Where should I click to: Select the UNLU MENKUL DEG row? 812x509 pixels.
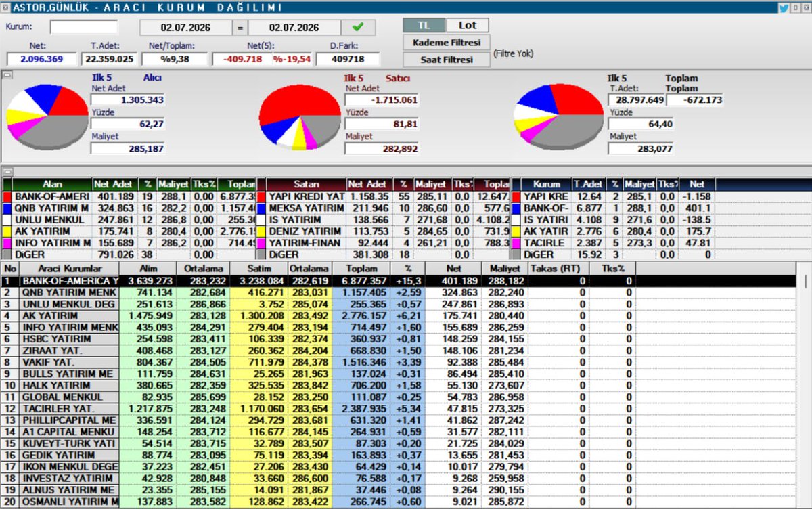pyautogui.click(x=399, y=304)
